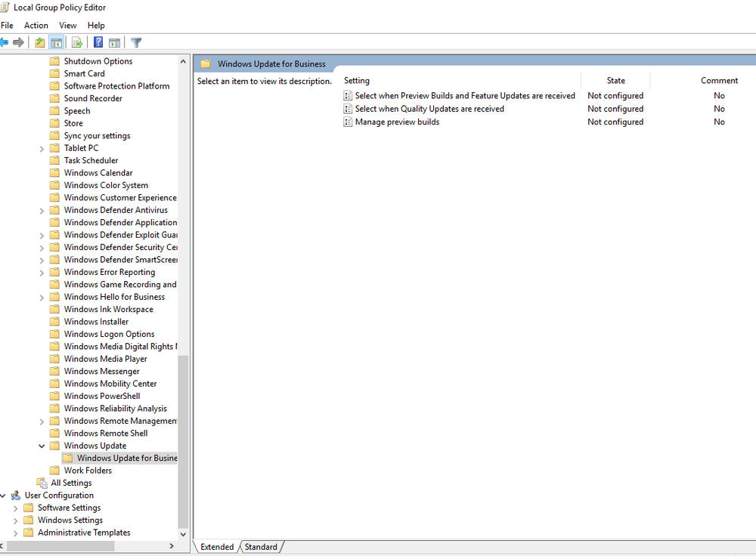Click the tree pane's vertical scrollbar up arrow
756x556 pixels.
[183, 62]
